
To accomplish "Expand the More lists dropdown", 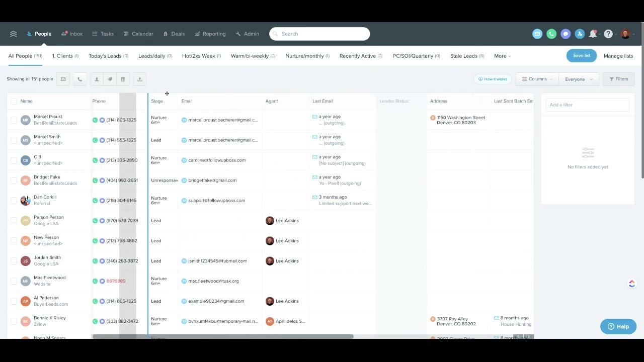I will (502, 56).
